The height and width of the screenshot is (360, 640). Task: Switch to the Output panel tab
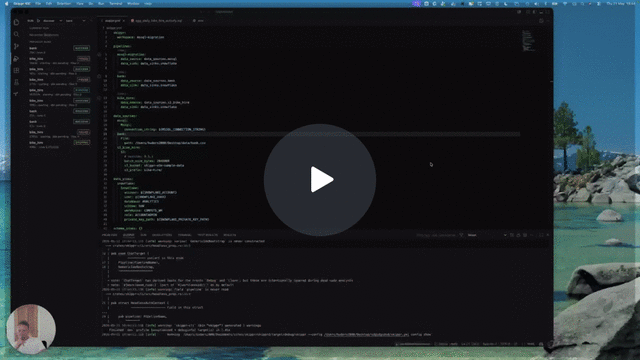click(129, 235)
